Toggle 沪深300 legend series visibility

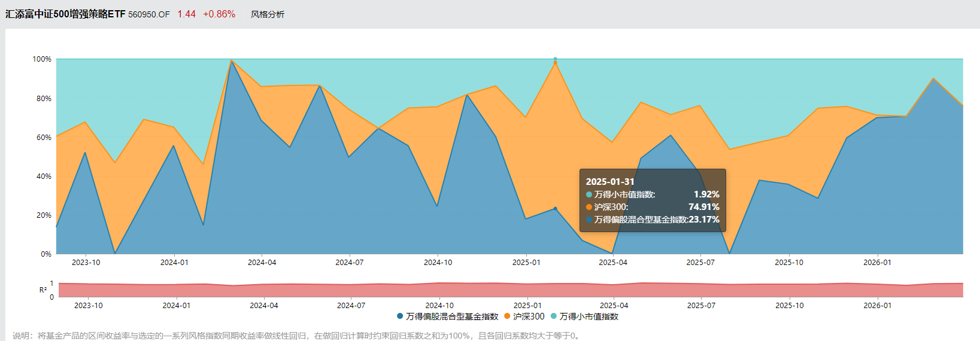coord(524,316)
